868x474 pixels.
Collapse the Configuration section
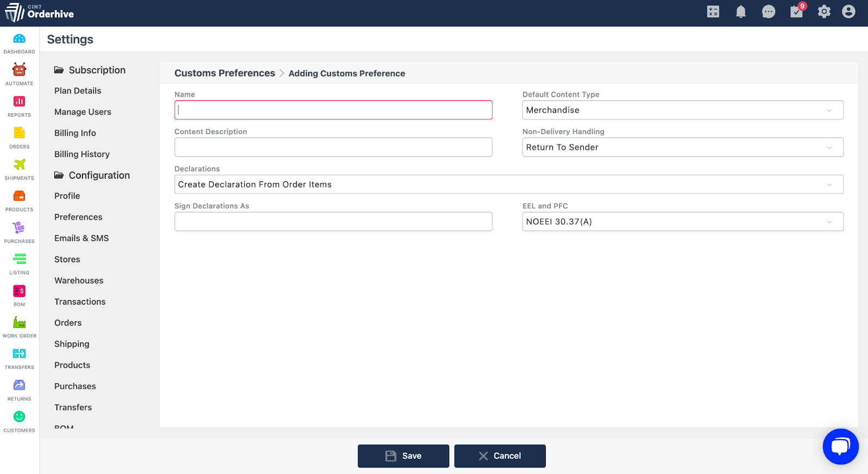[92, 175]
